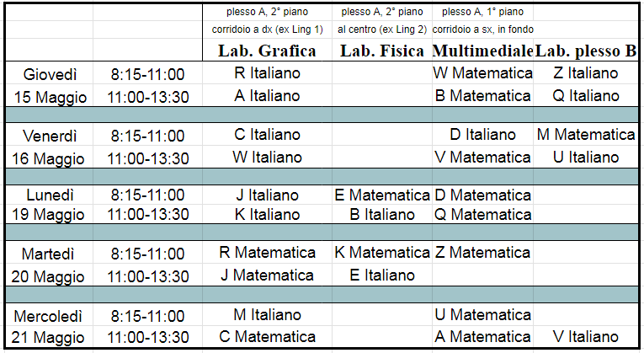Click the V Italiano cell
Screen dimensions: 644x353
pyautogui.click(x=586, y=337)
